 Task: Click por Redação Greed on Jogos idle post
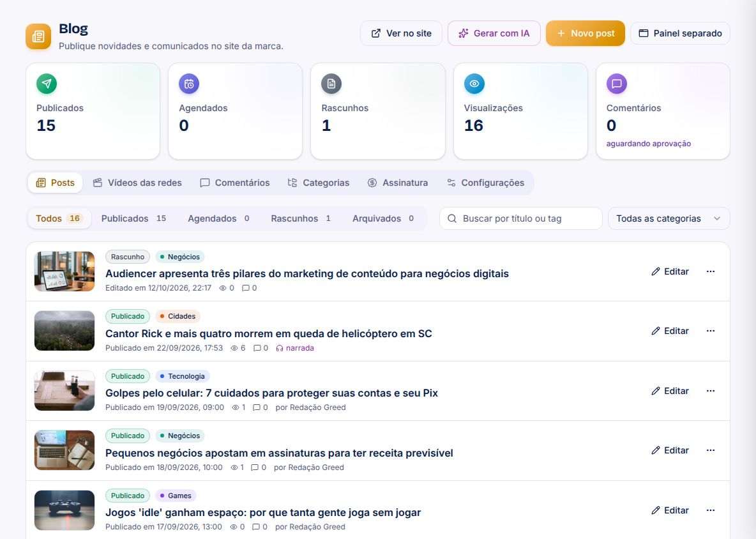click(x=310, y=527)
